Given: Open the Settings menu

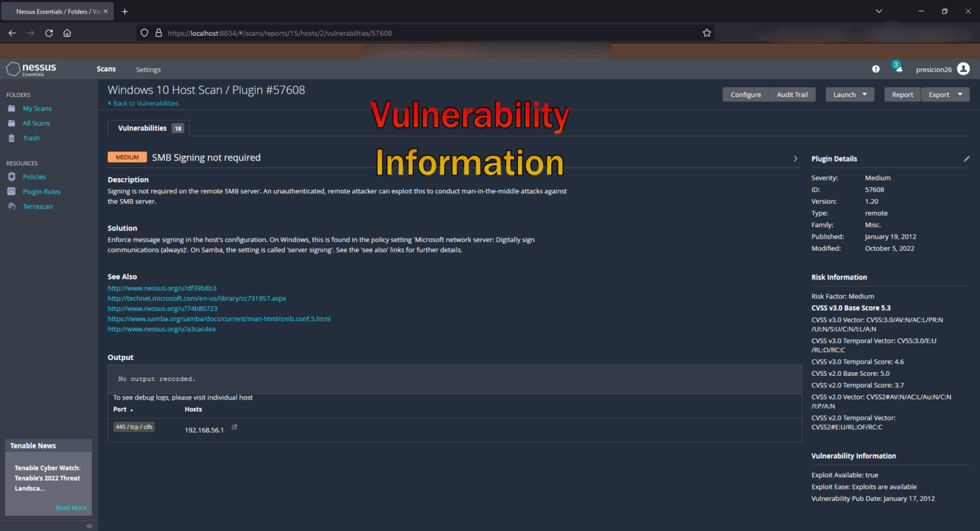Looking at the screenshot, I should (148, 70).
